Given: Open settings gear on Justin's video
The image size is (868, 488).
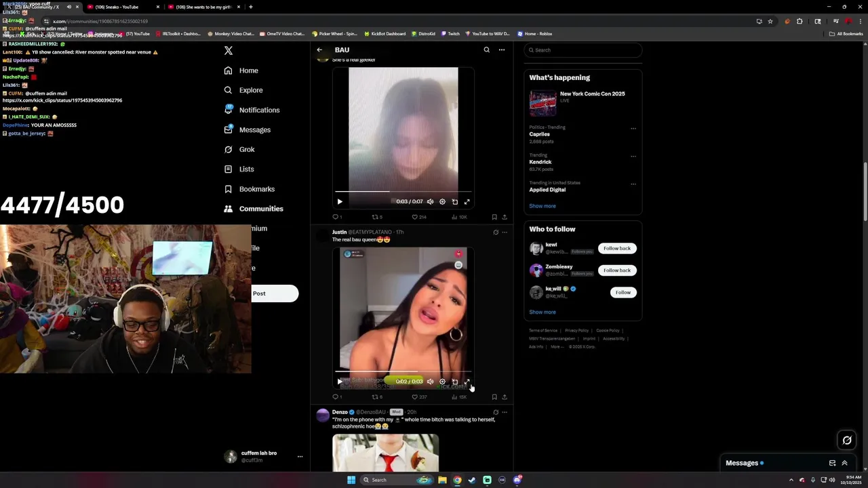Looking at the screenshot, I should tap(442, 382).
